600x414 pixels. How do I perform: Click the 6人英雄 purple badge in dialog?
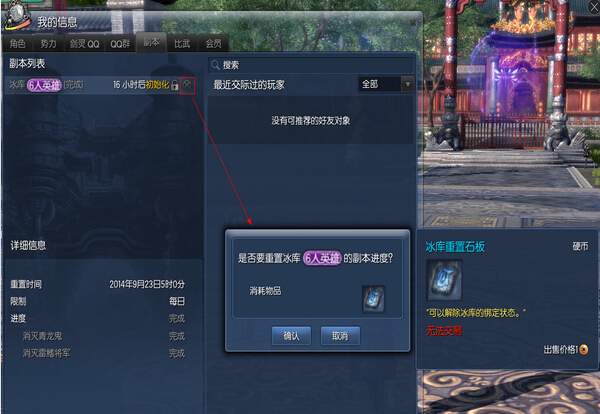(x=322, y=258)
